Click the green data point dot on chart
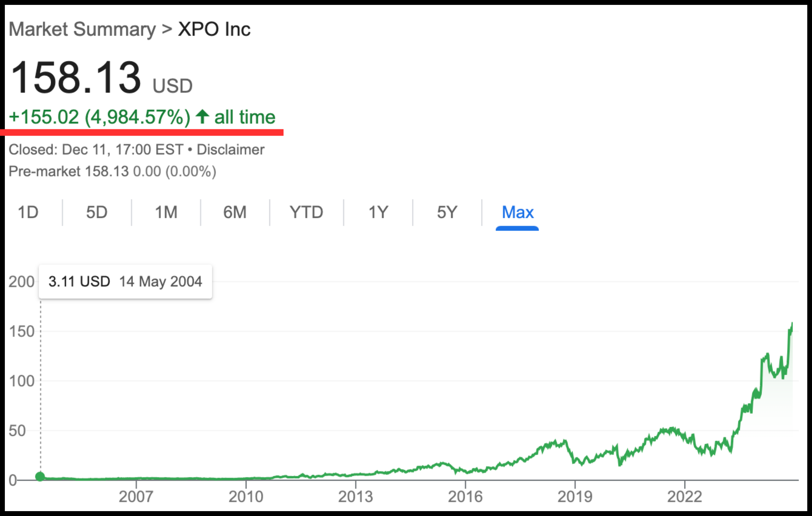The image size is (812, 516). (40, 477)
